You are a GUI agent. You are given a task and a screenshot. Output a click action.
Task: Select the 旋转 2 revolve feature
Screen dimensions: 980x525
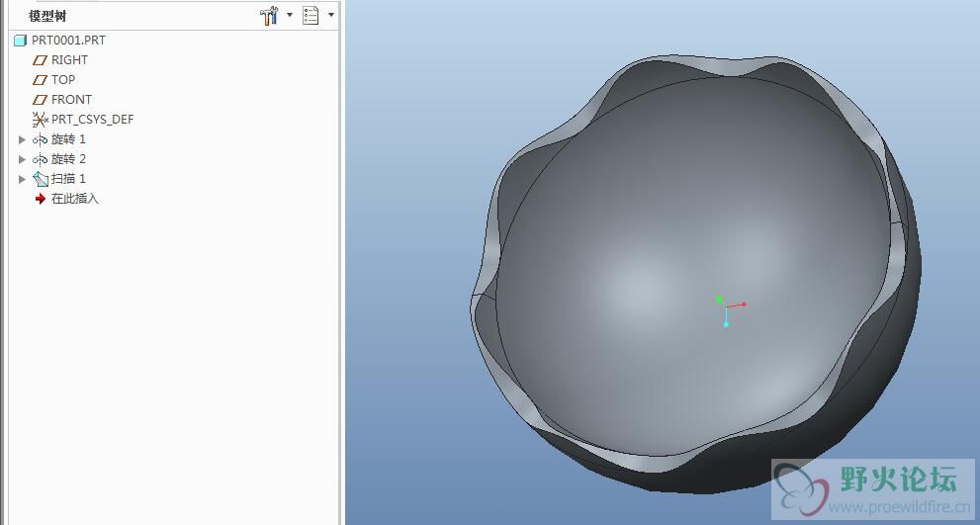point(68,159)
